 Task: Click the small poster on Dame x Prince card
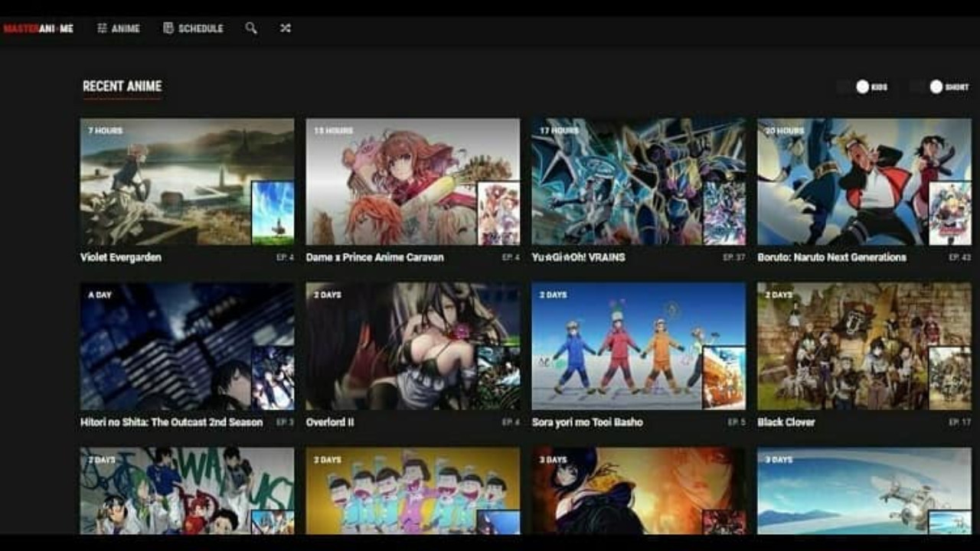pos(498,213)
